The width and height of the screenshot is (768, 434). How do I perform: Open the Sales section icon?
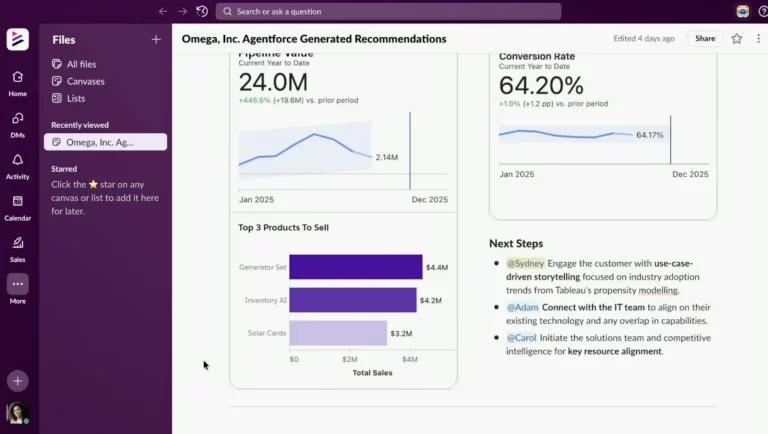[x=18, y=247]
